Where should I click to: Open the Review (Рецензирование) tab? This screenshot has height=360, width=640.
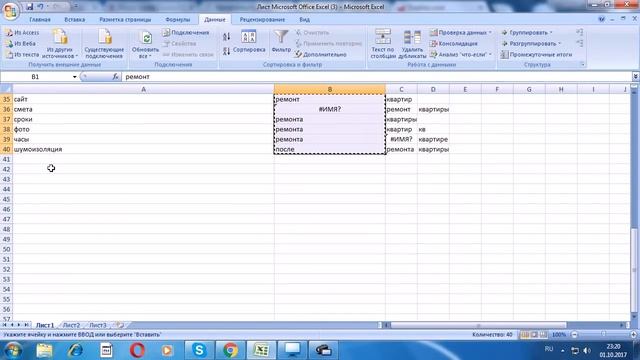click(262, 20)
